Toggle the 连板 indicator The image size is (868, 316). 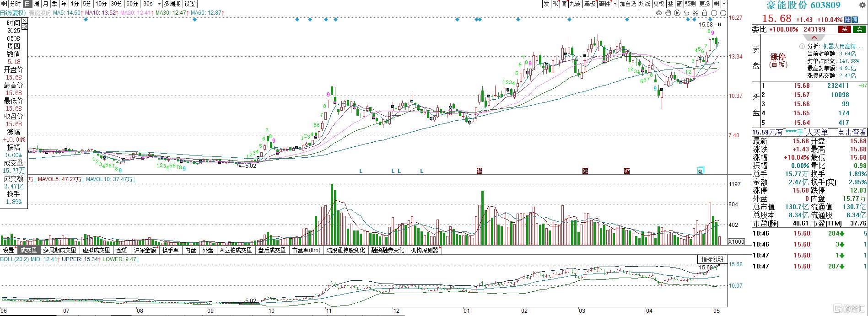(590, 4)
